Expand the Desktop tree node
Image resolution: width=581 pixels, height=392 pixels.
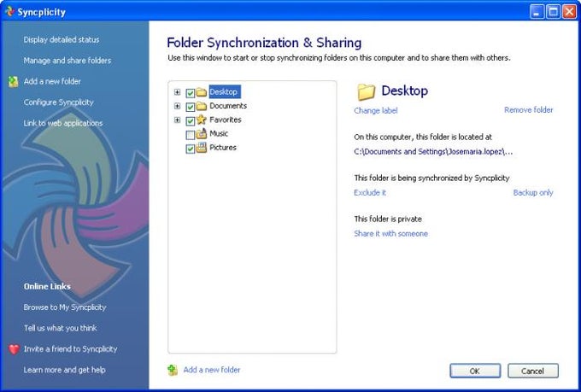pos(178,92)
